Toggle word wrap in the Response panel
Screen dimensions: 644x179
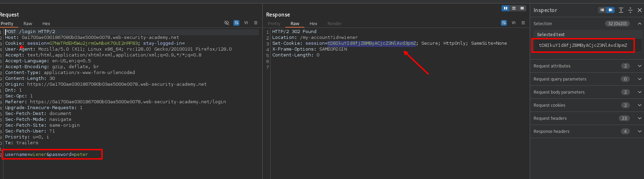504,23
